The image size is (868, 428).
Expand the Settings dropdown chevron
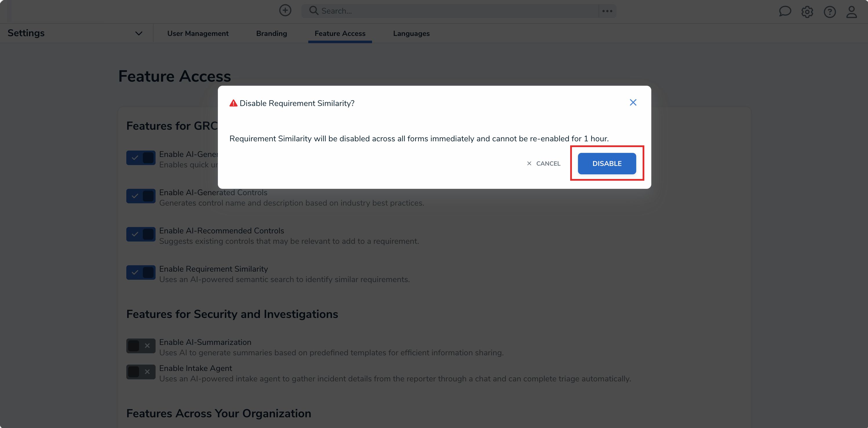click(x=138, y=33)
